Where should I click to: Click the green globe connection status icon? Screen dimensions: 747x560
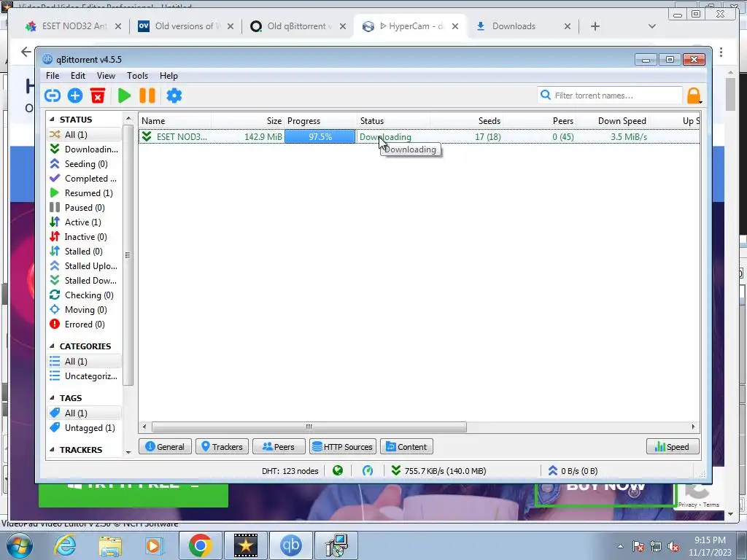pyautogui.click(x=338, y=471)
